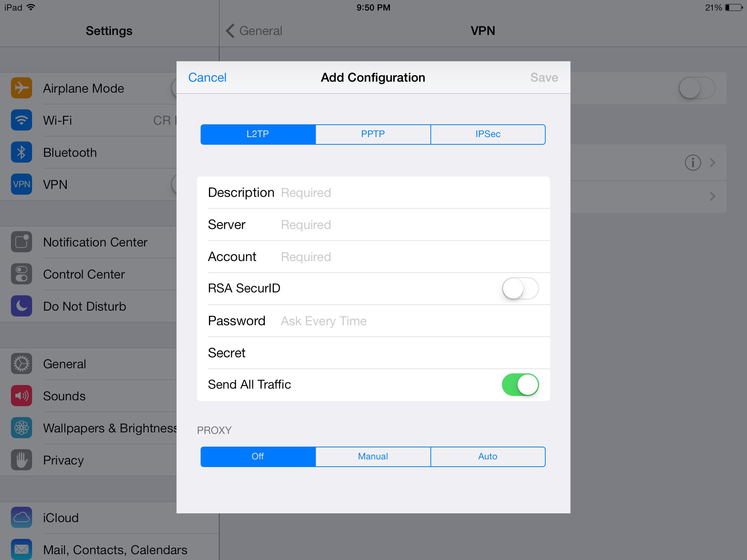Set proxy to Manual

click(373, 456)
